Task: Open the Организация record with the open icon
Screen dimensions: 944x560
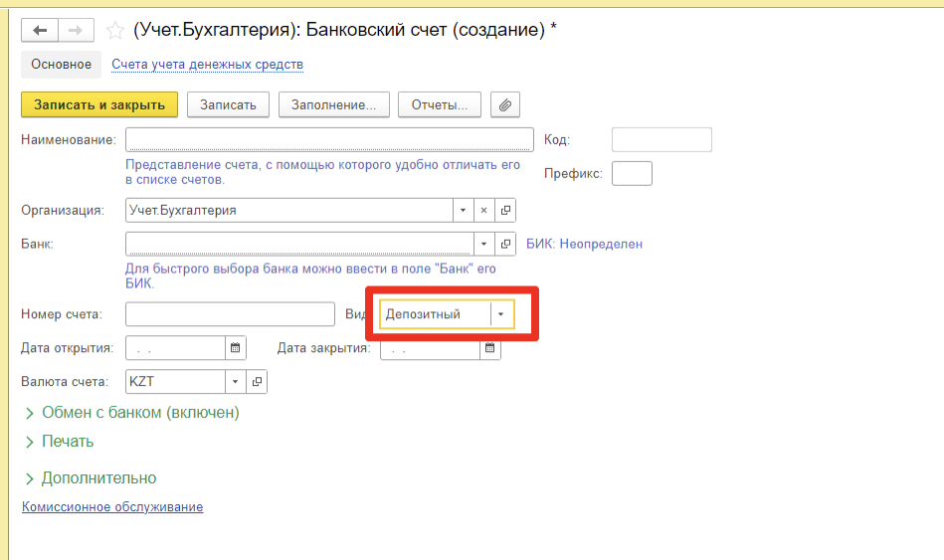Action: click(505, 210)
